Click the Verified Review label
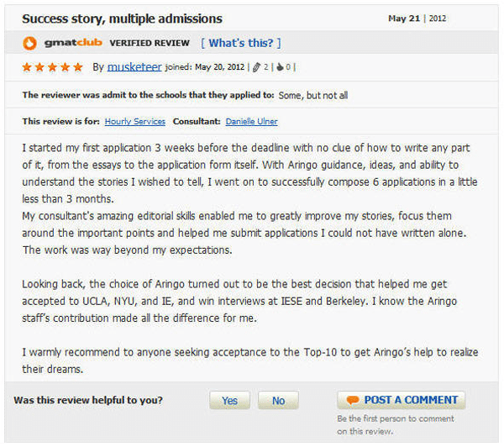 (x=150, y=43)
